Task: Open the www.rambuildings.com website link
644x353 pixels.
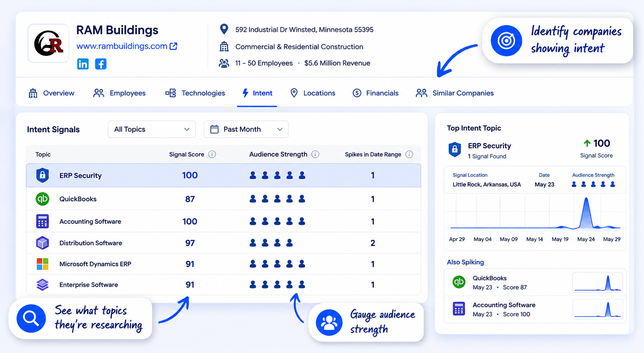Action: point(122,46)
